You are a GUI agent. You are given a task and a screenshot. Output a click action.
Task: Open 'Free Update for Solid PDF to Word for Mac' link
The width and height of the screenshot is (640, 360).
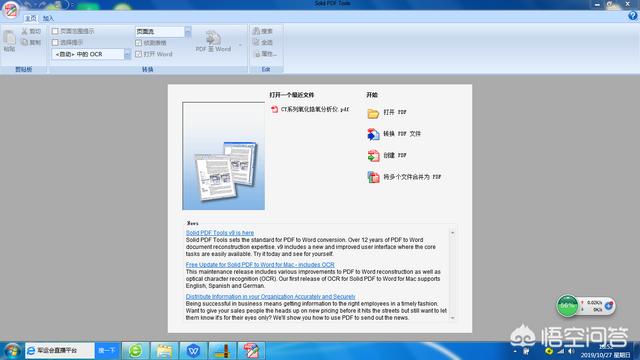(x=260, y=264)
